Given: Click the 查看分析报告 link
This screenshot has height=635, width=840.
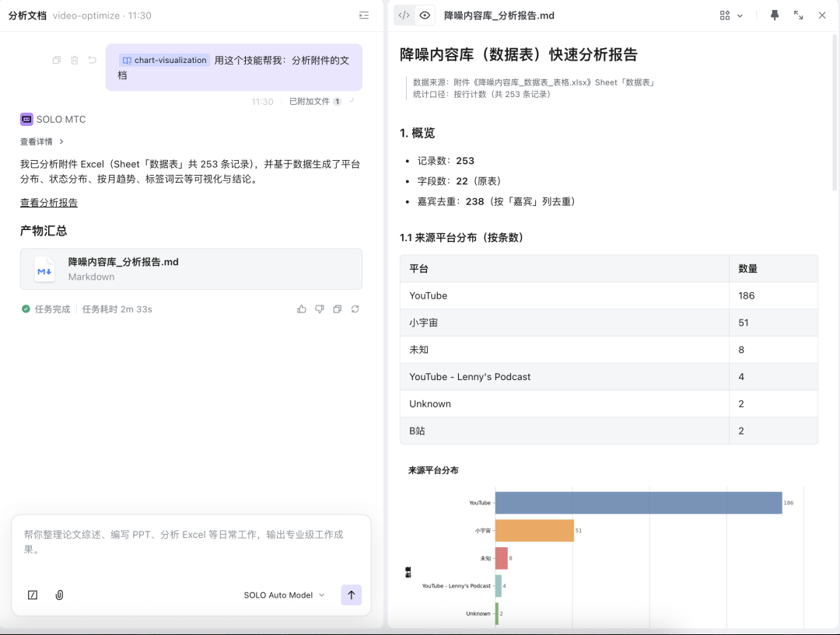Looking at the screenshot, I should coord(48,202).
